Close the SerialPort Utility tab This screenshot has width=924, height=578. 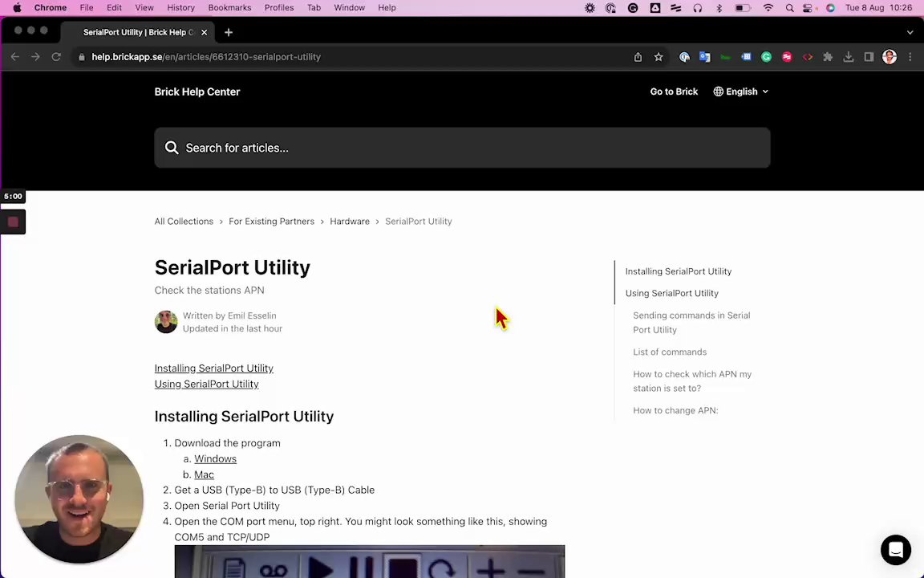[x=204, y=32]
